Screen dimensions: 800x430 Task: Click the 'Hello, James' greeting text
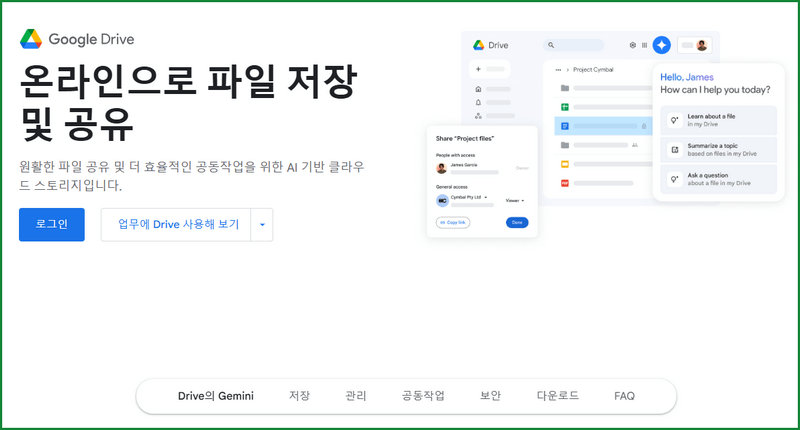tap(687, 77)
